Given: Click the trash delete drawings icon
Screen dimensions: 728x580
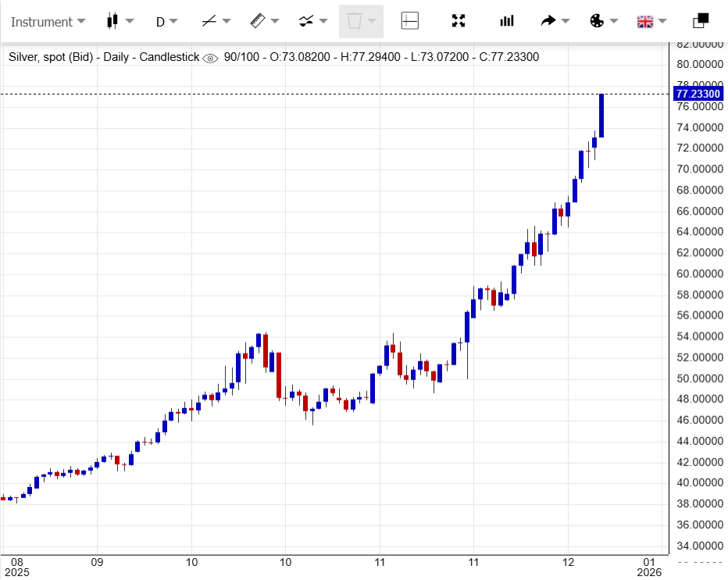Looking at the screenshot, I should click(361, 21).
